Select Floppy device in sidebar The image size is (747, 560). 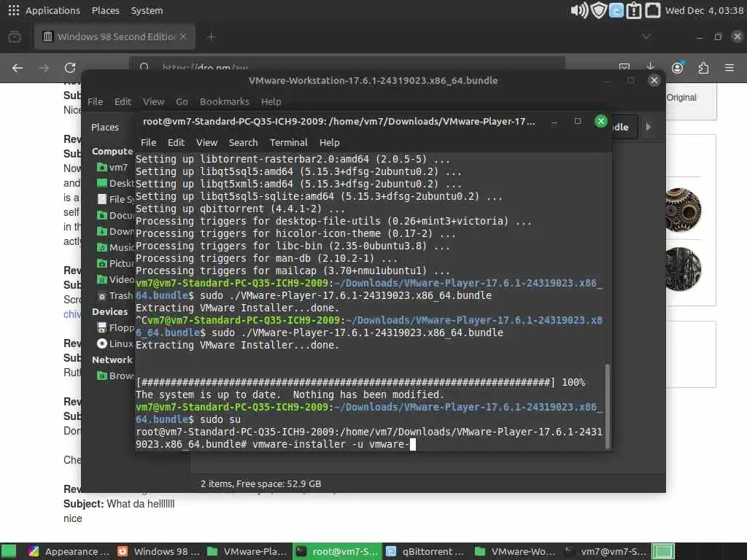pyautogui.click(x=115, y=327)
